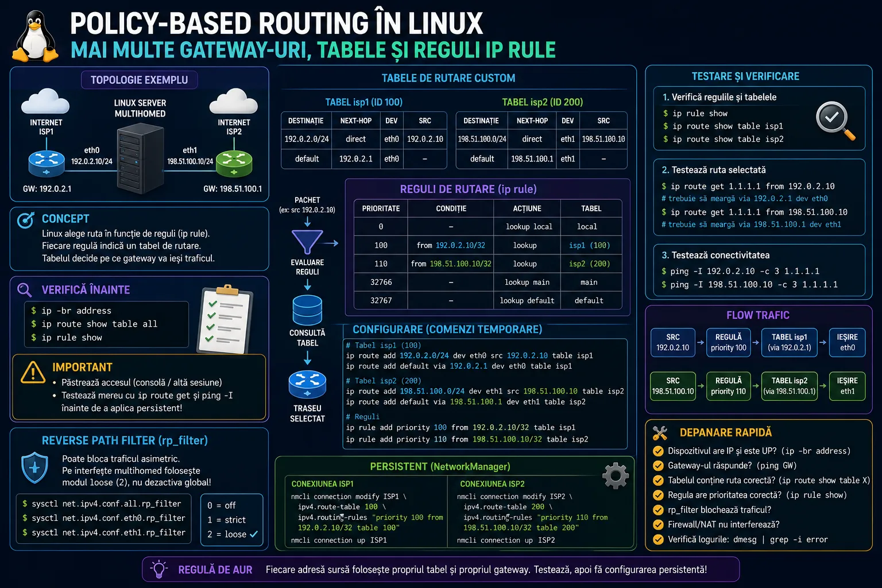Click the INTERNET ISP1 cloud icon
This screenshot has width=882, height=588.
pyautogui.click(x=45, y=102)
